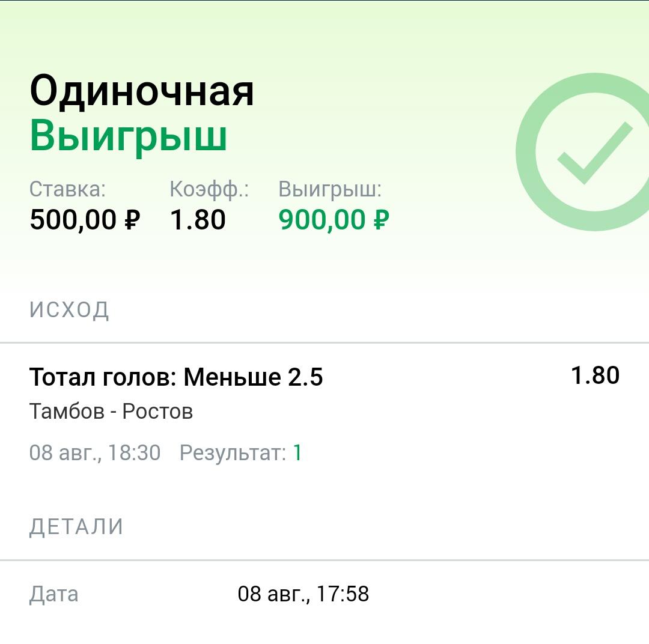Image resolution: width=649 pixels, height=644 pixels.
Task: Click the green 'Выигрыш:' payout label
Action: coord(330,190)
